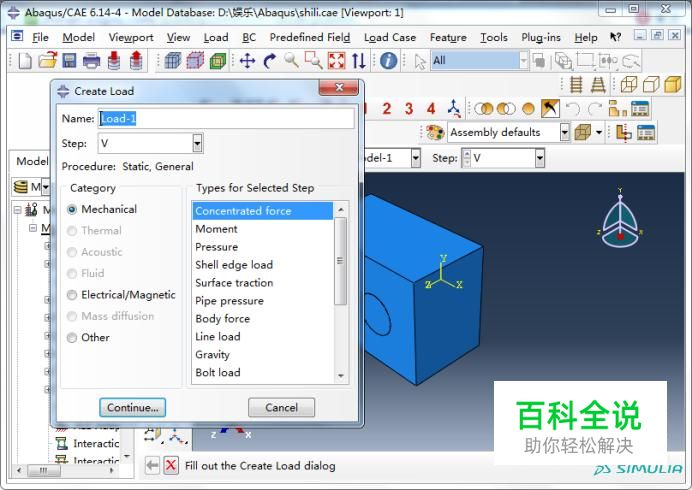This screenshot has width=692, height=490.
Task: Choose Concentrated force load type
Action: 263,211
